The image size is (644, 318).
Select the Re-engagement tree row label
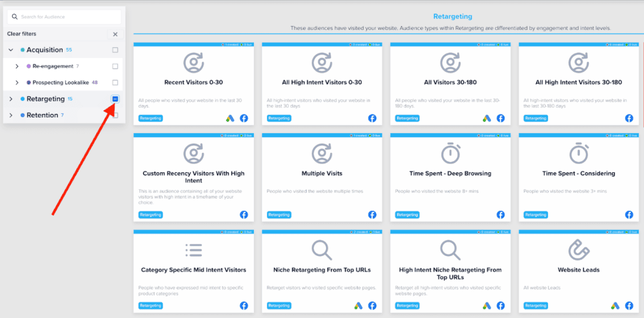(x=53, y=66)
